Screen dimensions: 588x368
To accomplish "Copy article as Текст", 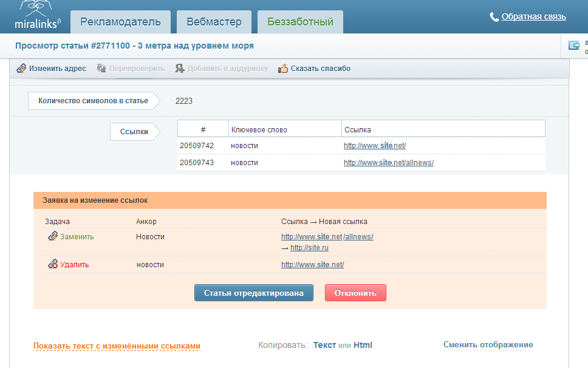I will point(324,345).
